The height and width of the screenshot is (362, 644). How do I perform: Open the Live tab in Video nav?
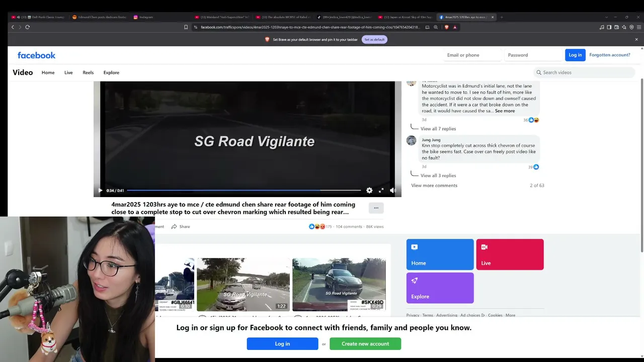coord(68,72)
